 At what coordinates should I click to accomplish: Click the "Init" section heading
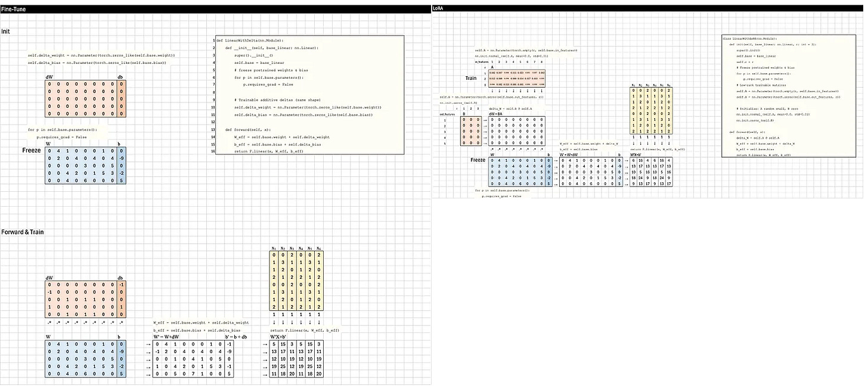5,30
